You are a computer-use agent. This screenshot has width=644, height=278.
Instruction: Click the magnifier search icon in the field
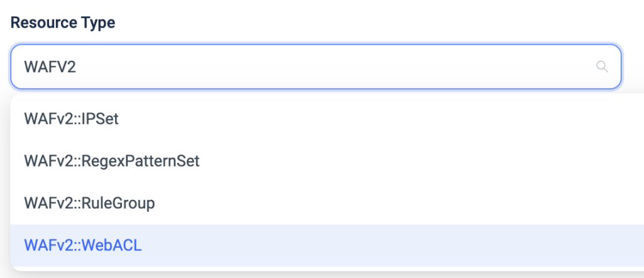[x=602, y=67]
